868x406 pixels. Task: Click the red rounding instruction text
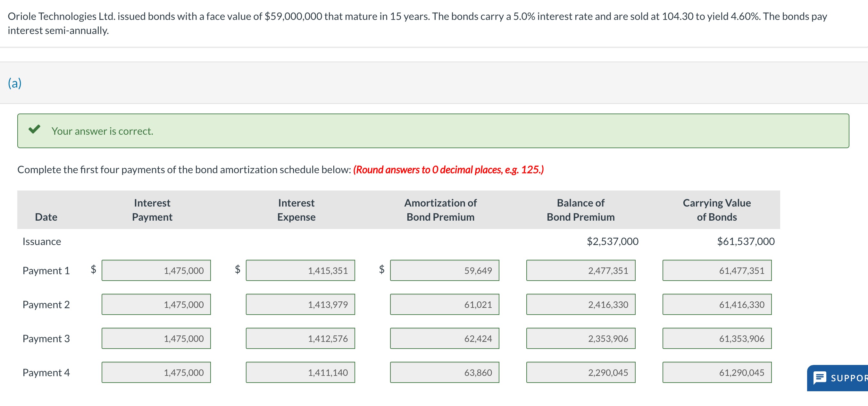[x=448, y=170]
